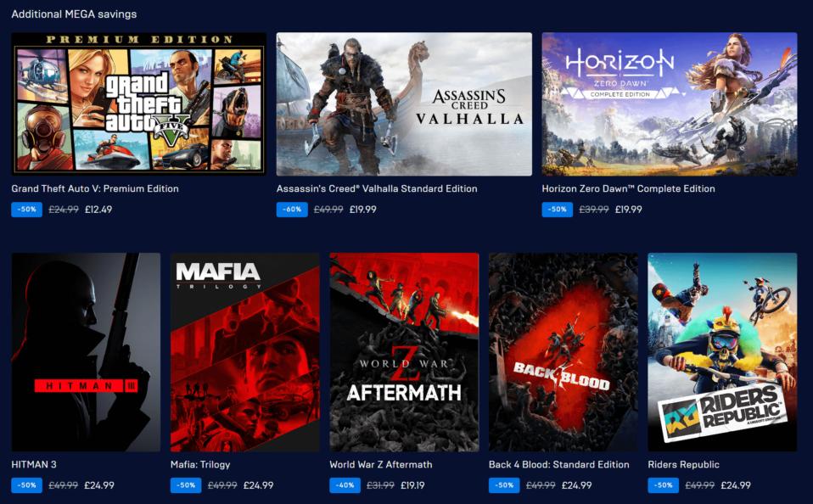
Task: Click the £12.49 GTA V price
Action: coord(98,210)
